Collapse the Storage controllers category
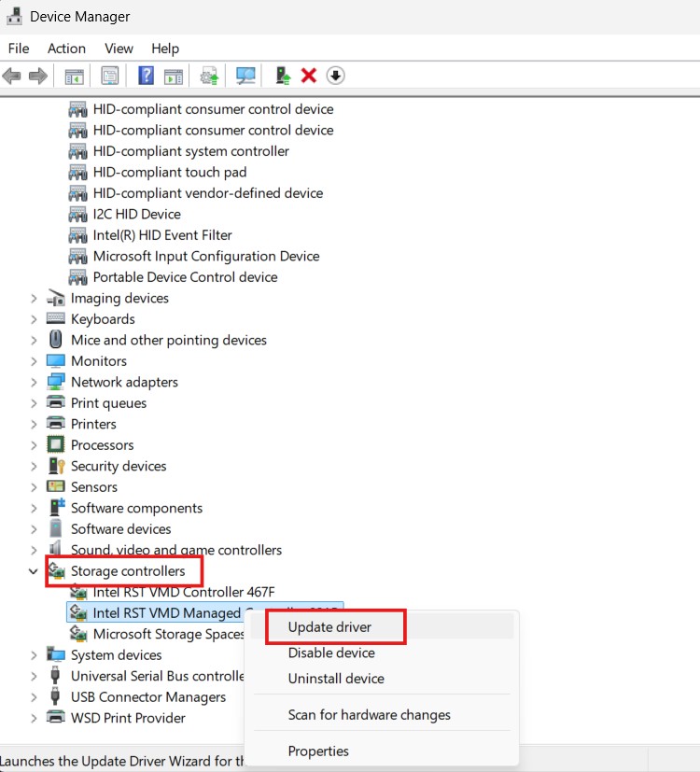Viewport: 700px width, 772px height. (x=34, y=571)
